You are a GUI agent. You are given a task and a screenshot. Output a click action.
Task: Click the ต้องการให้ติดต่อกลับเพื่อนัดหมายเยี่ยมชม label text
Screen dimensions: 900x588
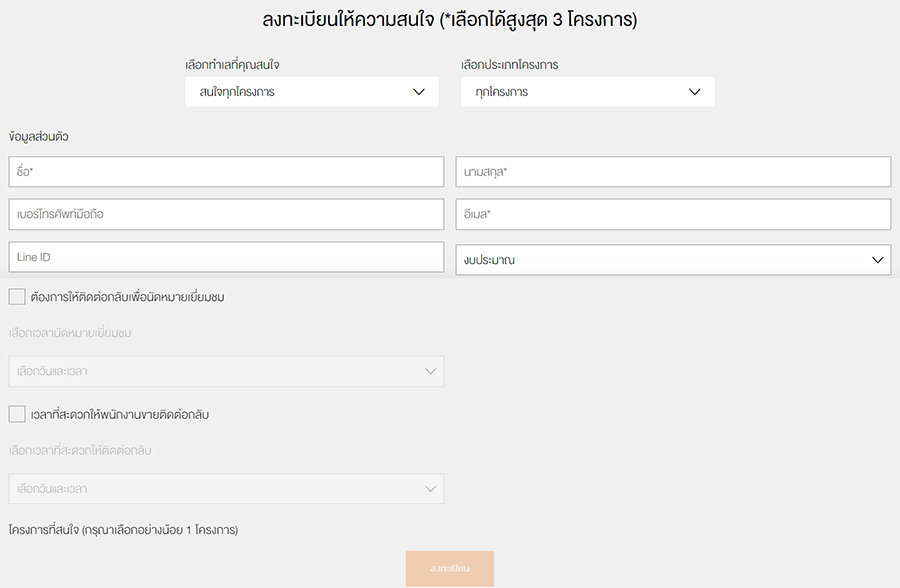(x=128, y=297)
